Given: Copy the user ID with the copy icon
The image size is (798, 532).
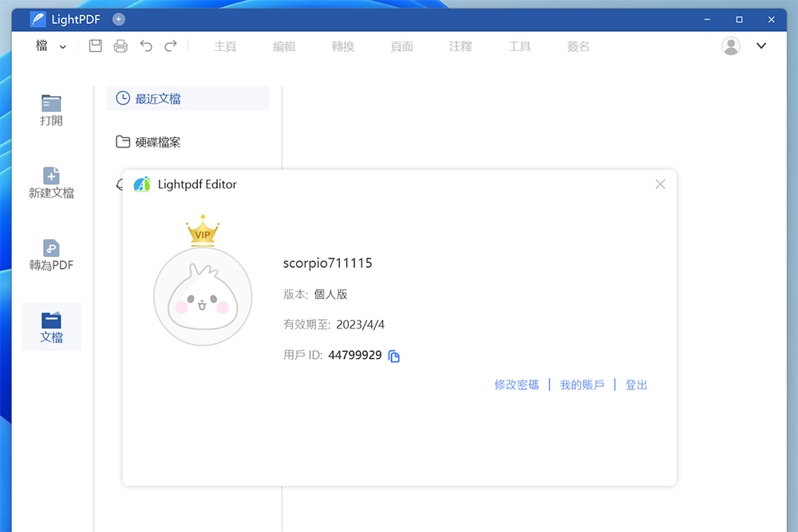Looking at the screenshot, I should click(x=393, y=356).
